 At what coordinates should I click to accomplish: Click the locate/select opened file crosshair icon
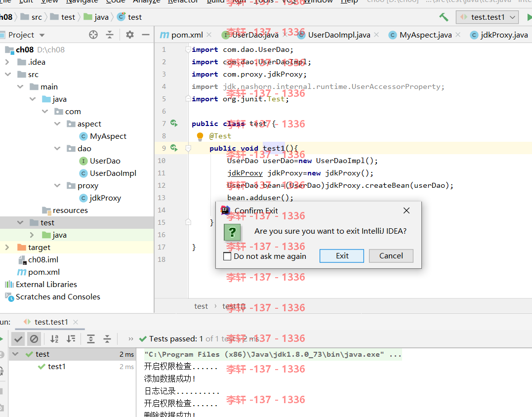[x=93, y=35]
